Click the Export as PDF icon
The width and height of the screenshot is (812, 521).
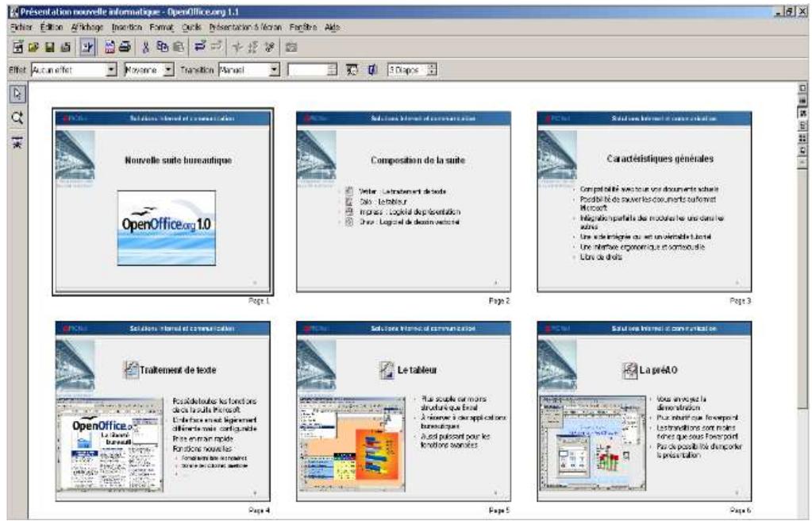click(110, 47)
